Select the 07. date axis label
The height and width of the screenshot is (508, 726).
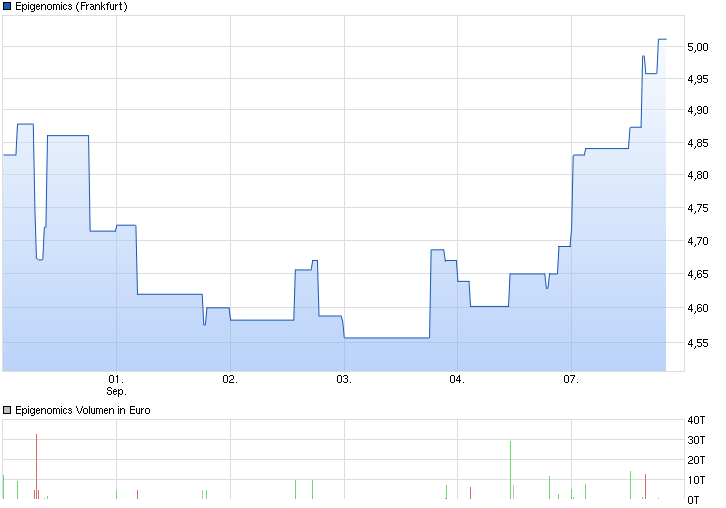pos(571,380)
